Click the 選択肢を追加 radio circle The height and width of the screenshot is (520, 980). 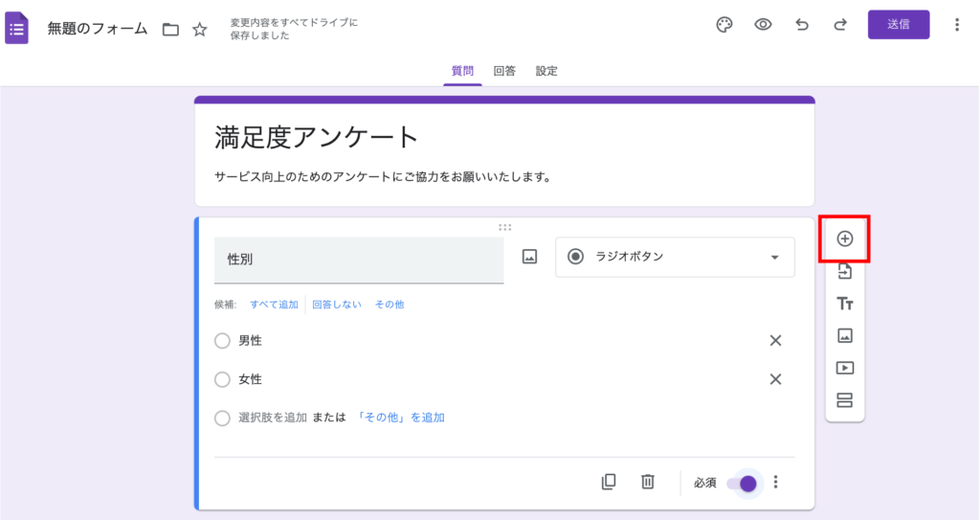pyautogui.click(x=222, y=418)
